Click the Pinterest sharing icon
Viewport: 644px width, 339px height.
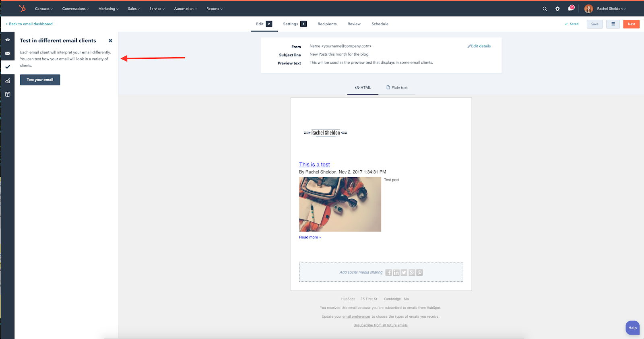(419, 273)
